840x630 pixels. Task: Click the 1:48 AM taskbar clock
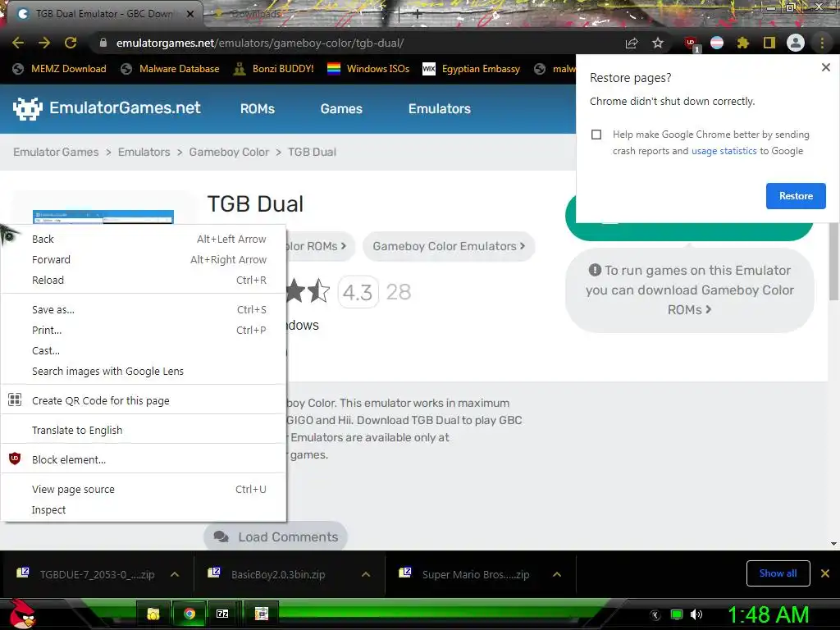click(x=768, y=614)
